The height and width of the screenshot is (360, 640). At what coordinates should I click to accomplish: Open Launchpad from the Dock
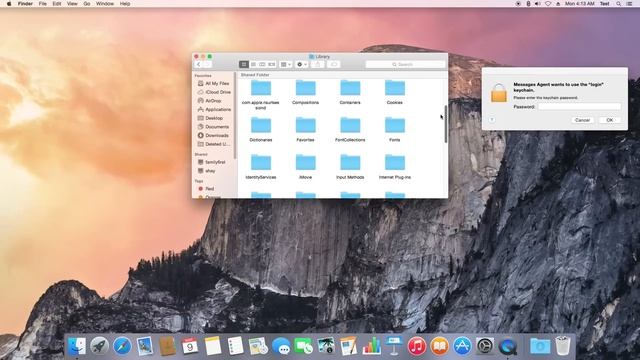(x=99, y=346)
